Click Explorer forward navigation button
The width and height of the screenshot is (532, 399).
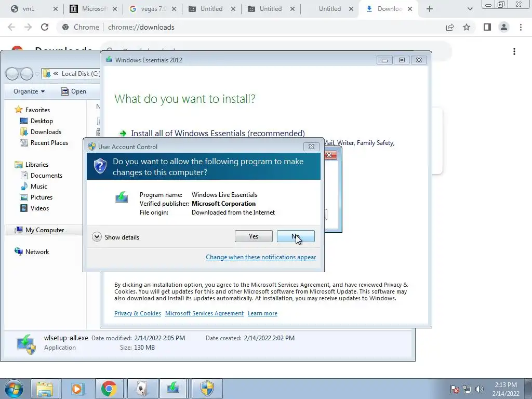[26, 74]
